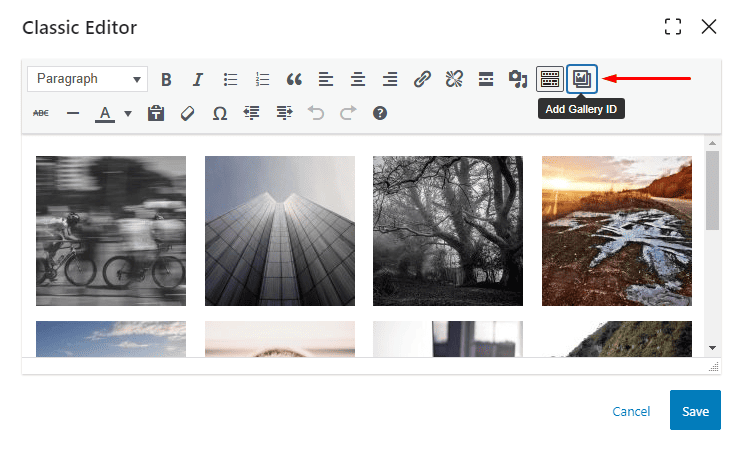Decrease indent of paragraph

point(252,113)
